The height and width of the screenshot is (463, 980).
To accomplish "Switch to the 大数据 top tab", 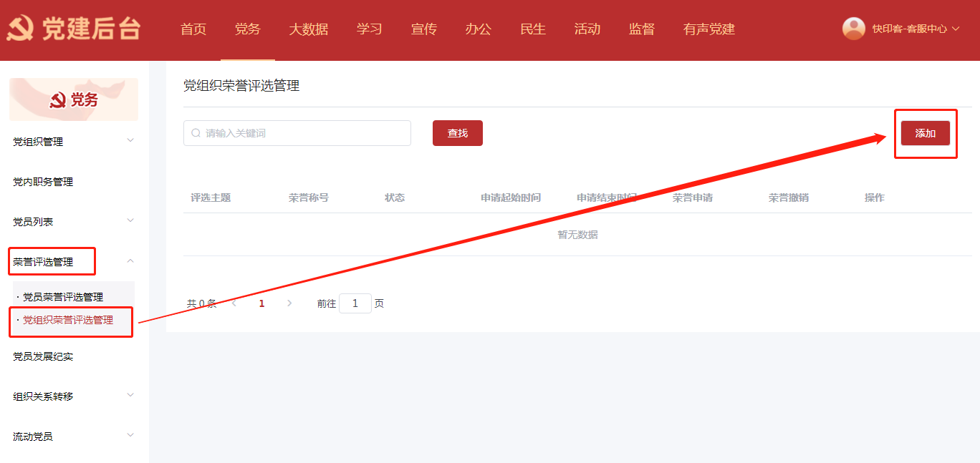I will [309, 29].
